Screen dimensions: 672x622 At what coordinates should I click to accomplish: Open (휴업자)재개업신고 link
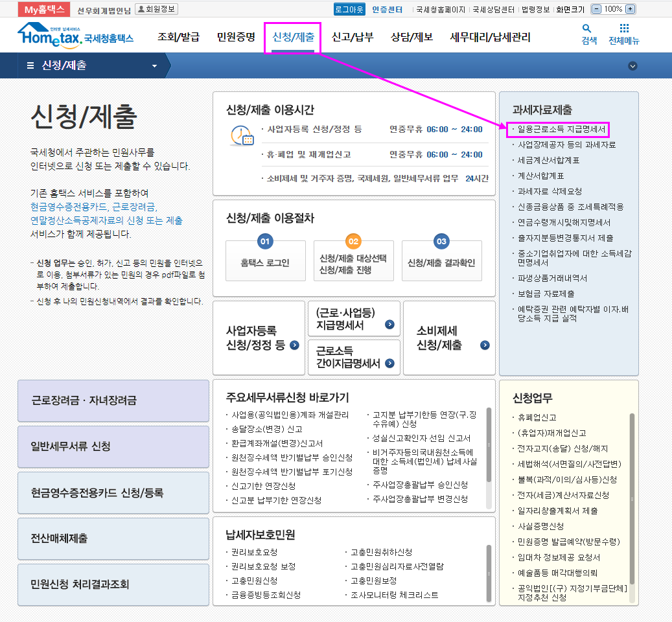(552, 433)
